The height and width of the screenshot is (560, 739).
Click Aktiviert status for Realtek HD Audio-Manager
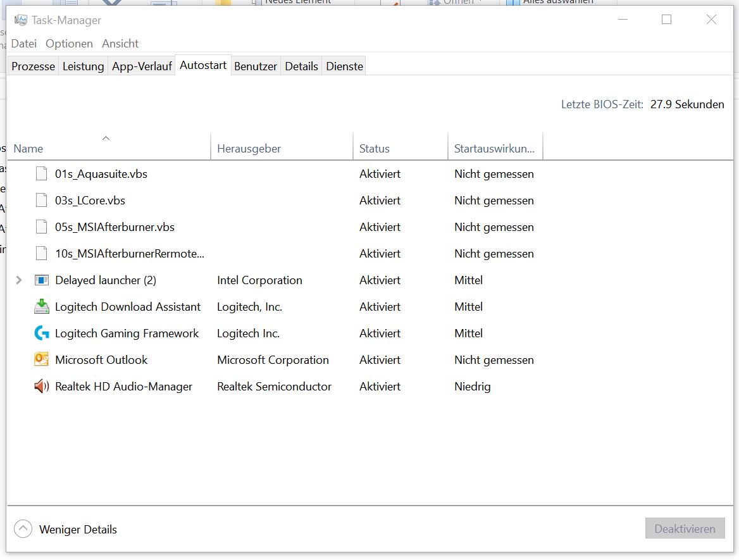[380, 387]
